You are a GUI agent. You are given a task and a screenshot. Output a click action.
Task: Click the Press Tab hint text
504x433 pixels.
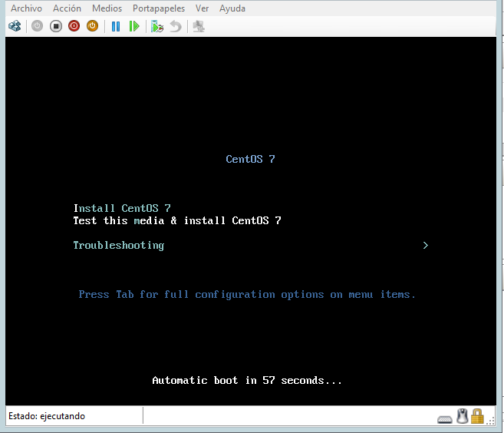pos(247,295)
